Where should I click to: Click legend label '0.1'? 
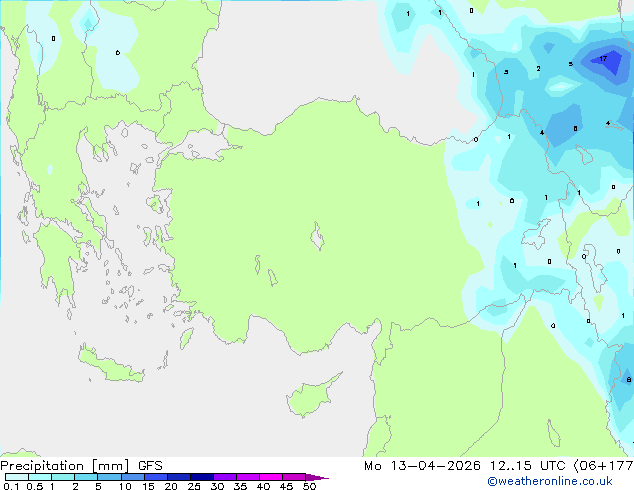11,486
